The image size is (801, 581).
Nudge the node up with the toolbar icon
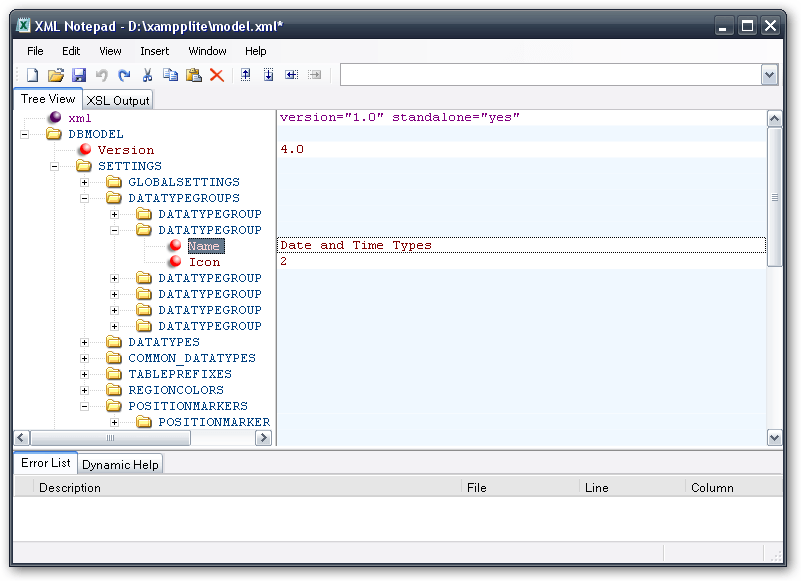pos(246,75)
